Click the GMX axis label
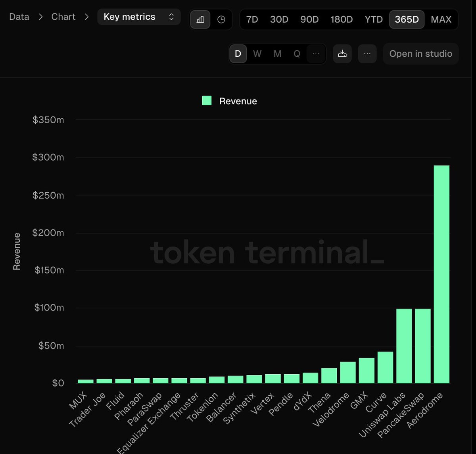This screenshot has width=476, height=454. (360, 400)
